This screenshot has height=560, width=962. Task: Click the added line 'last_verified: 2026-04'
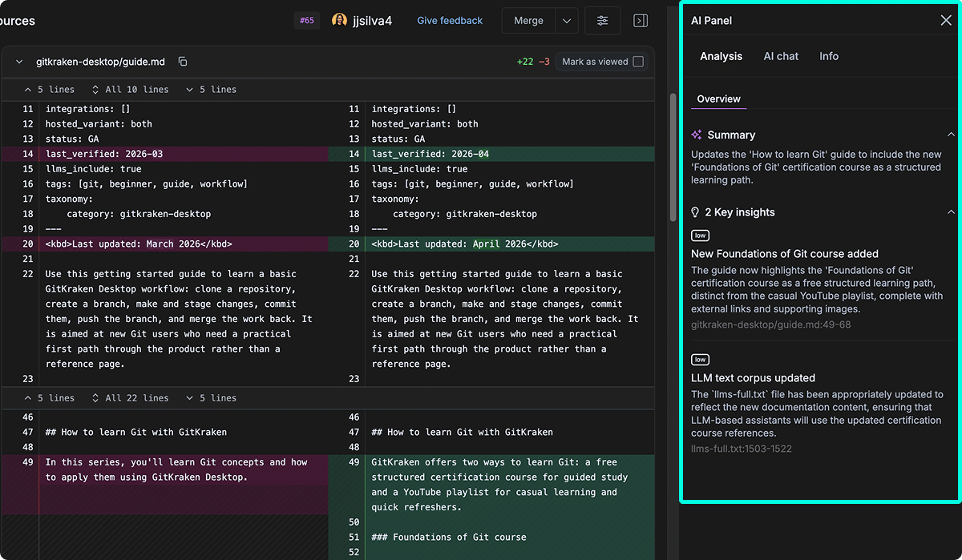pyautogui.click(x=430, y=154)
